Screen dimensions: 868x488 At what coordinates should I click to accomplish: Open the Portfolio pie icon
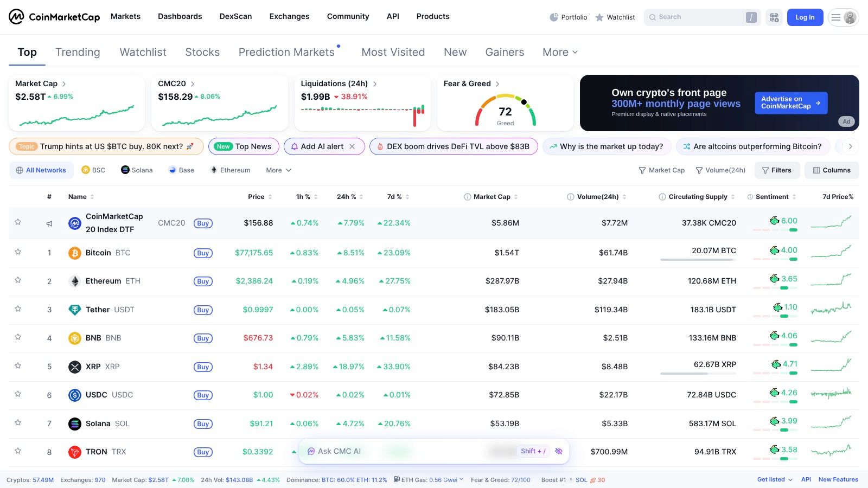tap(554, 17)
